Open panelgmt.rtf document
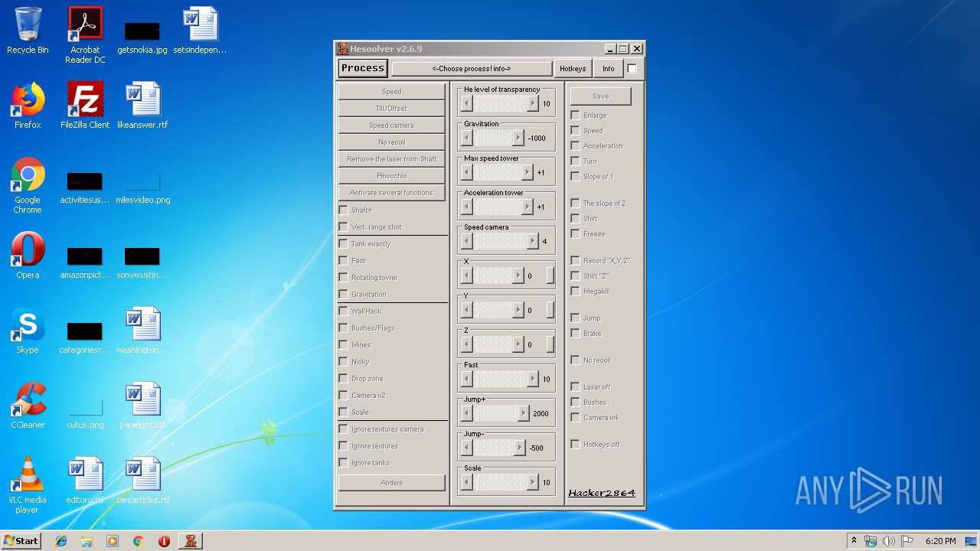 pyautogui.click(x=142, y=406)
